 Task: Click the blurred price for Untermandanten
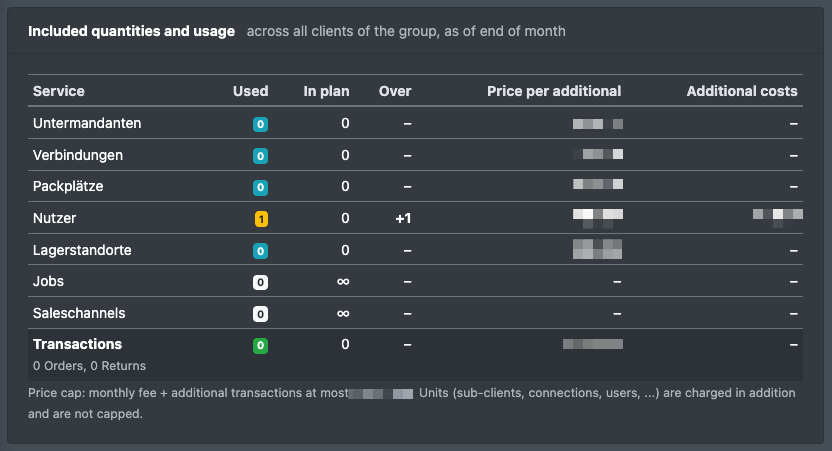598,124
